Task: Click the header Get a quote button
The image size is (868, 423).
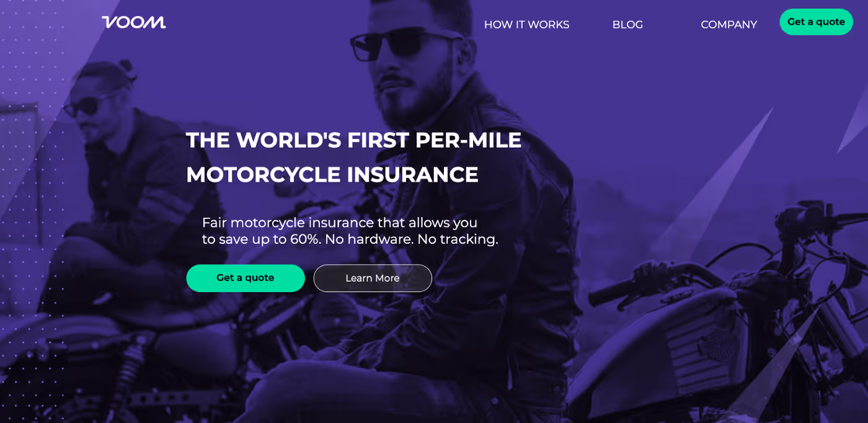Action: pyautogui.click(x=816, y=22)
